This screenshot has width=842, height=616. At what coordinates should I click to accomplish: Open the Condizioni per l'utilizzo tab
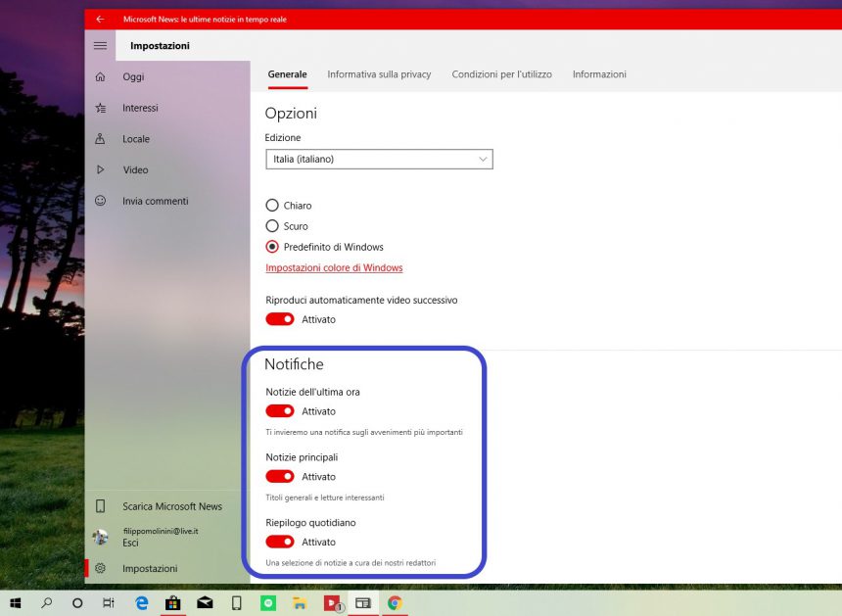(x=501, y=73)
